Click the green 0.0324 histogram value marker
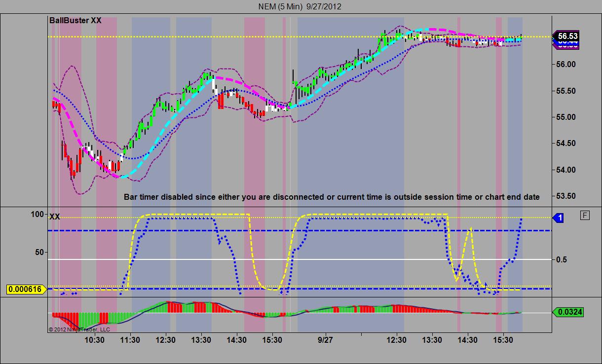 567,312
